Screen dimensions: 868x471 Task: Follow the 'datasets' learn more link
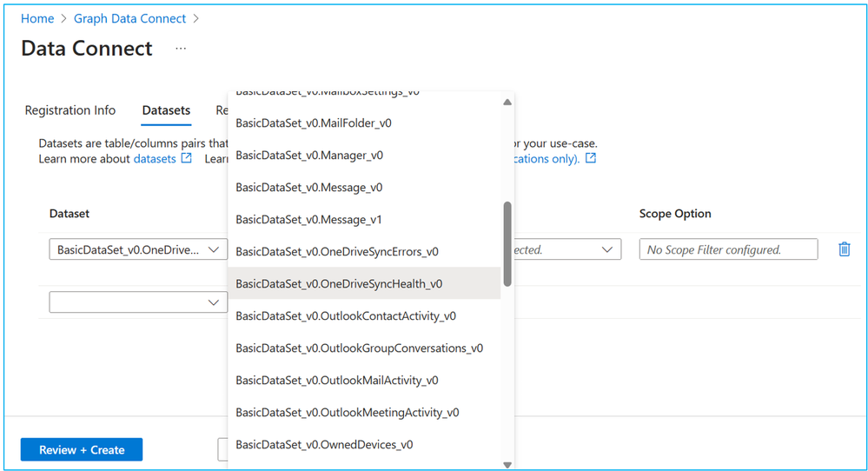[155, 159]
